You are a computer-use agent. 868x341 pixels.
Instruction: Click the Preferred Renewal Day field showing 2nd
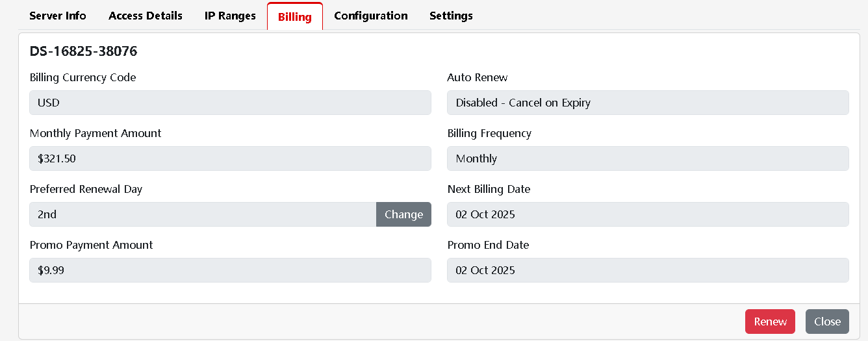(x=203, y=214)
